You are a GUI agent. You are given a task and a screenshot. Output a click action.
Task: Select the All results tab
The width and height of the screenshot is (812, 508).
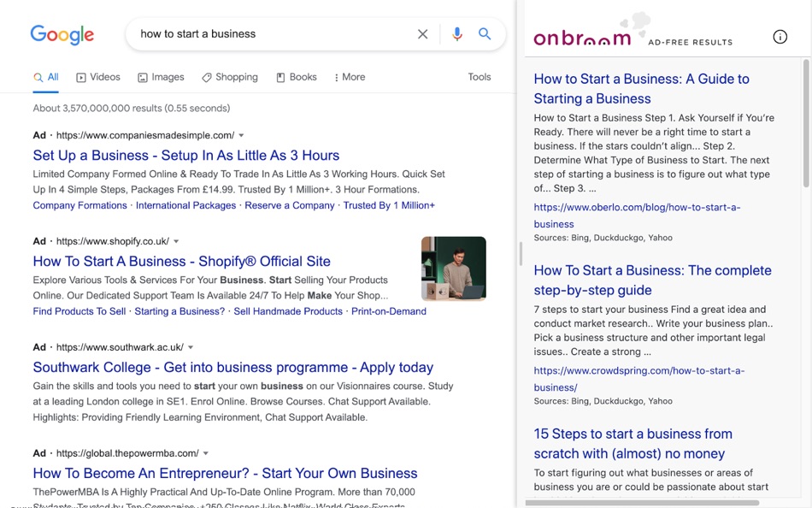click(45, 77)
